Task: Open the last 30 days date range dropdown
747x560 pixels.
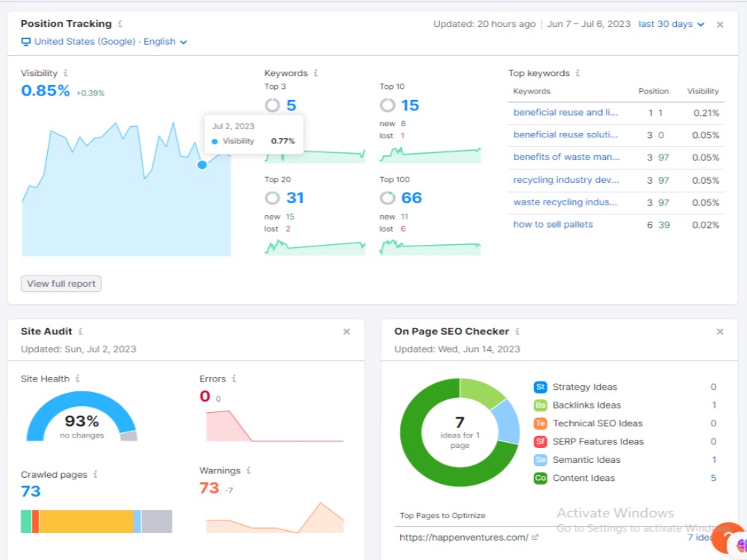Action: coord(671,24)
